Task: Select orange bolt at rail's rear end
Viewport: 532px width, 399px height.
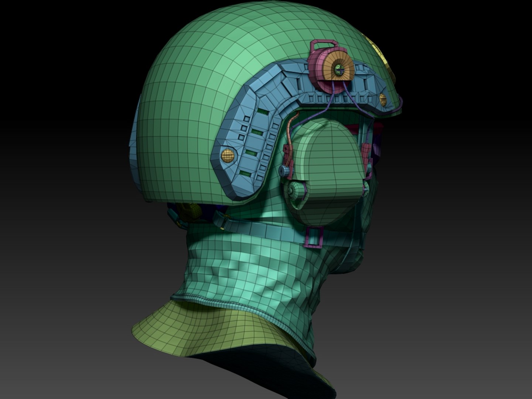Action: pyautogui.click(x=228, y=155)
